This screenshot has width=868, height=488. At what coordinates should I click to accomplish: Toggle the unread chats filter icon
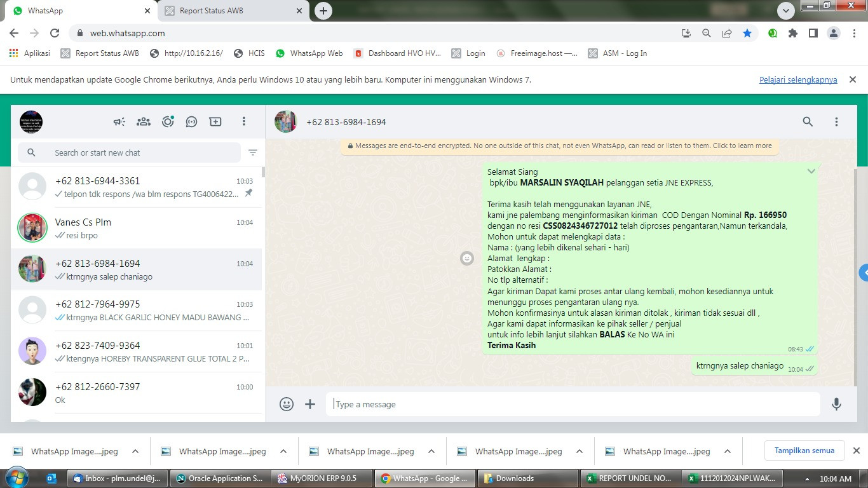tap(253, 152)
